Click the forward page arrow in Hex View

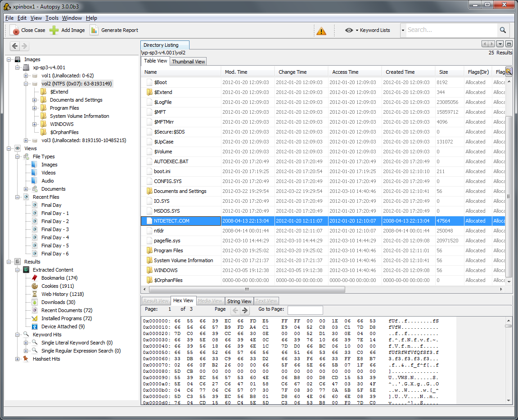tap(246, 310)
